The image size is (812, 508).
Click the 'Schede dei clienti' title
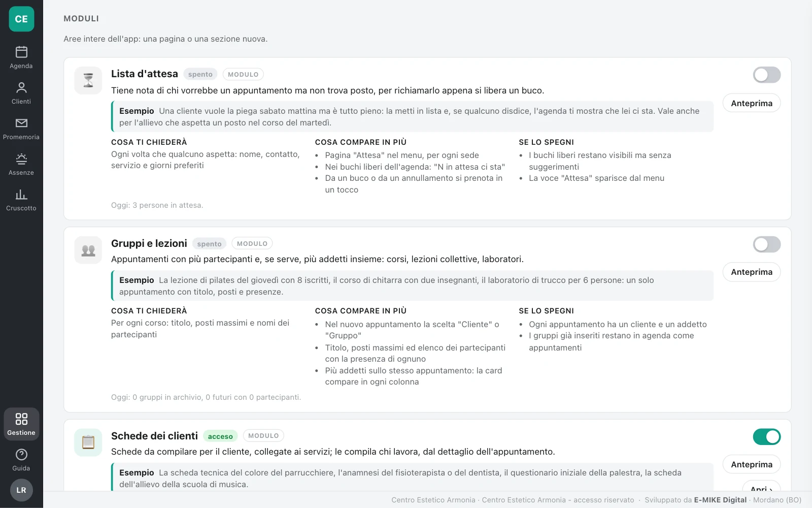154,436
